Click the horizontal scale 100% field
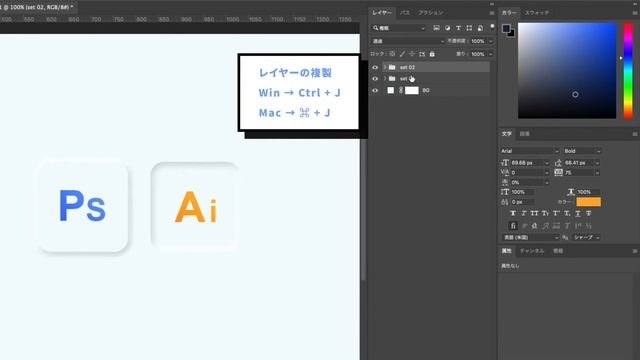This screenshot has width=640, height=360. click(588, 192)
